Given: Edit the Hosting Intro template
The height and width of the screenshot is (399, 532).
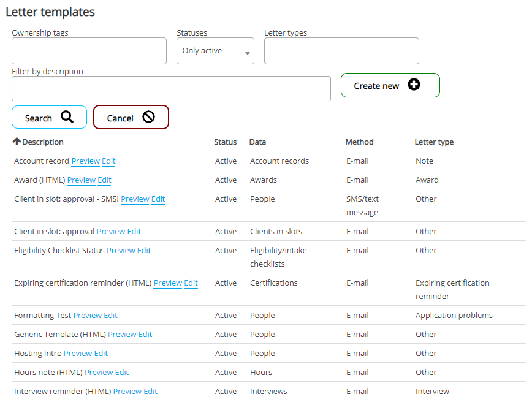Looking at the screenshot, I should point(101,353).
